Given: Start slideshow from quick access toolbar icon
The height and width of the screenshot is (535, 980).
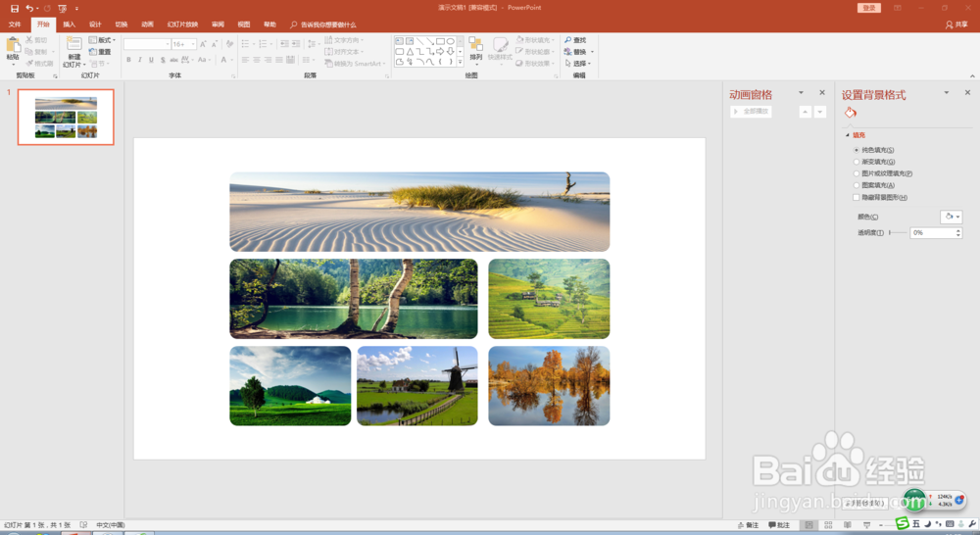Looking at the screenshot, I should tap(62, 8).
